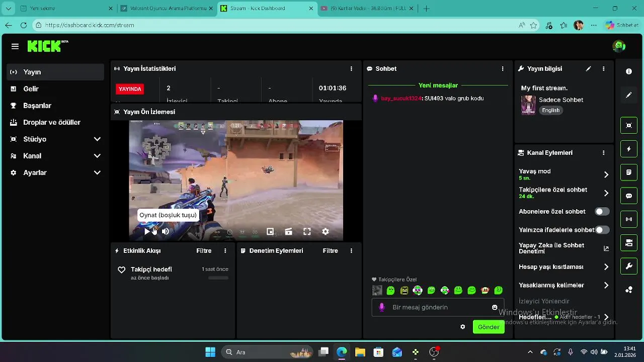Open Sohbet panel three-dot options
Viewport: 644px width, 362px height.
[502, 68]
